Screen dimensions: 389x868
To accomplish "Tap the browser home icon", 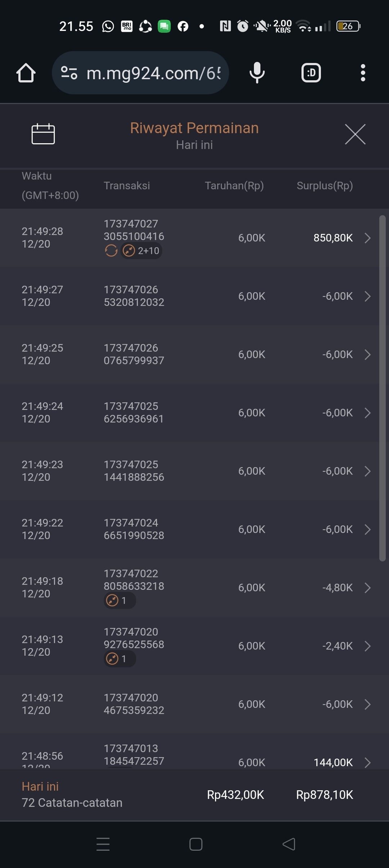I will [26, 73].
